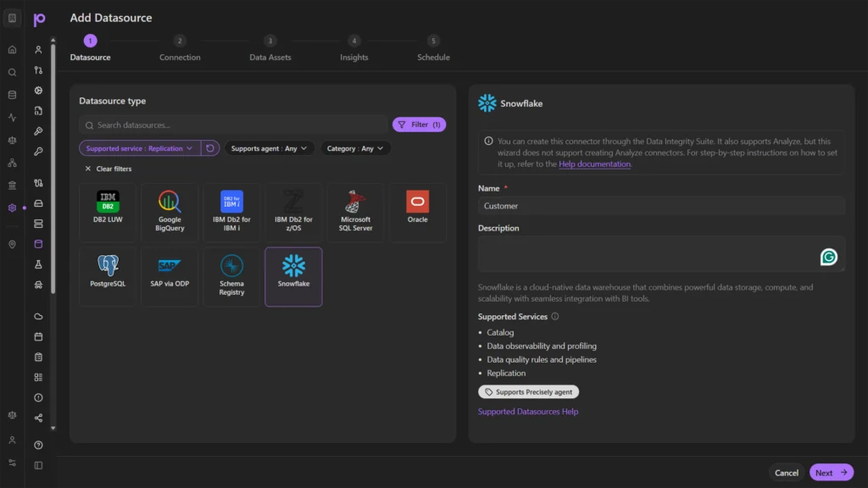Jump to the Data Assets step
The height and width of the screenshot is (488, 868).
[x=270, y=48]
